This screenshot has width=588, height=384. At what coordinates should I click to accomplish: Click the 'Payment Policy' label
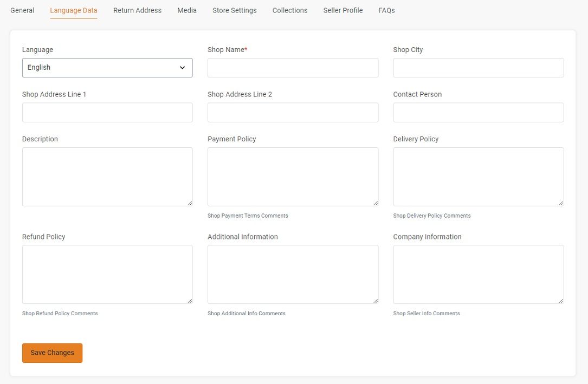[x=232, y=139]
